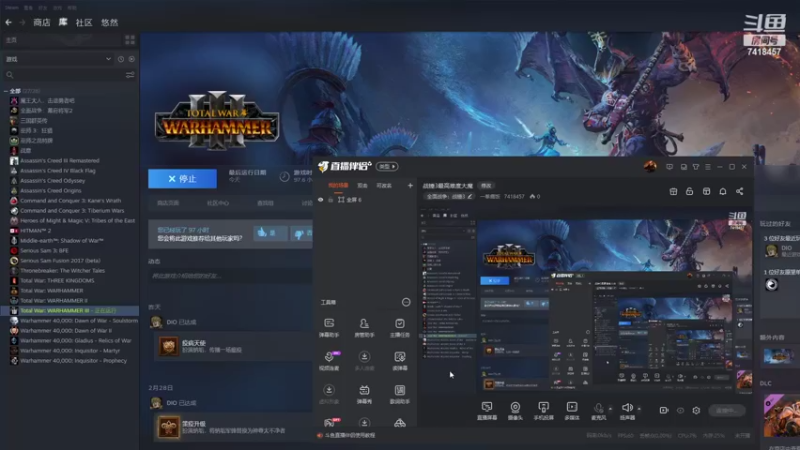Viewport: 800px width, 450px height.
Task: Open the 悠然 profile tab in Steam
Action: [109, 22]
